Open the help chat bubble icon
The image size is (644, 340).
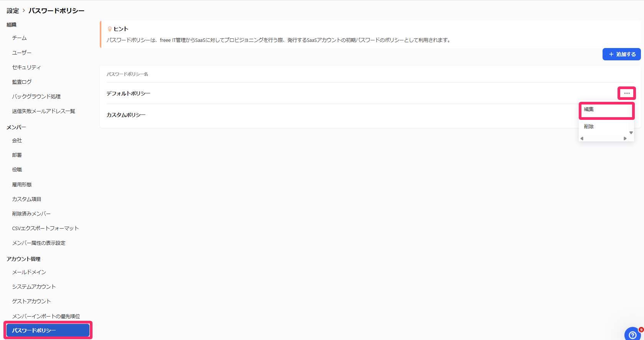pos(632,334)
